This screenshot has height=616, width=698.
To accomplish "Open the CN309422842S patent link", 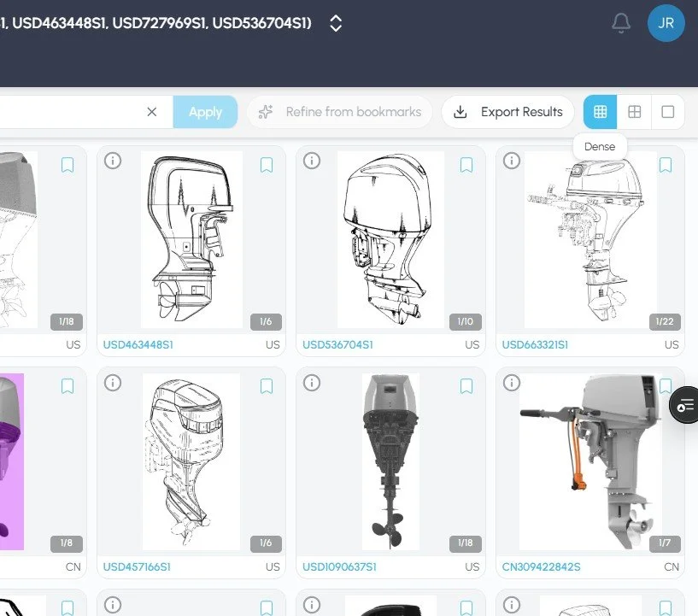I will click(542, 566).
